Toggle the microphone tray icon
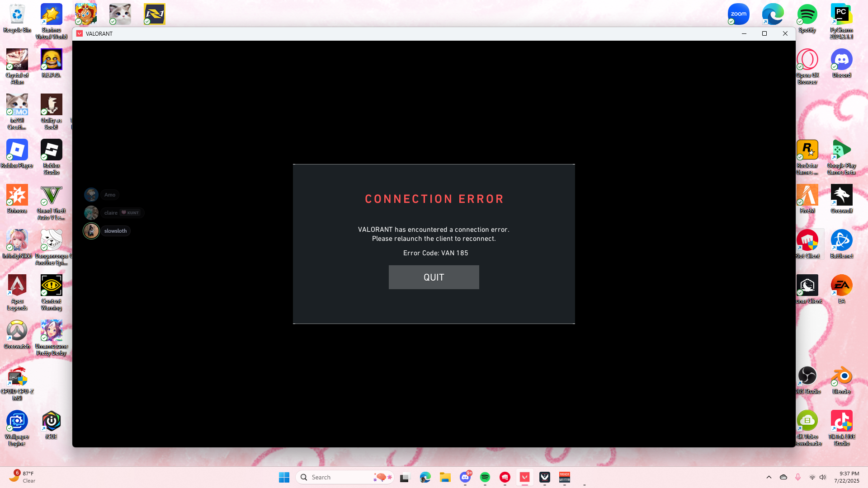The height and width of the screenshot is (488, 868). (x=798, y=477)
